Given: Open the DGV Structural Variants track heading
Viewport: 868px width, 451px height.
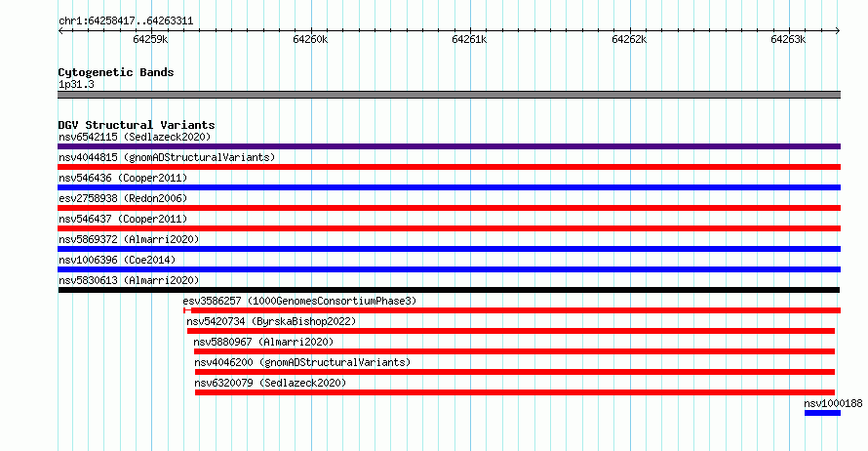Looking at the screenshot, I should click(137, 125).
